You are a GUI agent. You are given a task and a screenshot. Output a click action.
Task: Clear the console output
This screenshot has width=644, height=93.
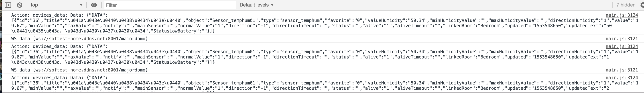coord(19,5)
